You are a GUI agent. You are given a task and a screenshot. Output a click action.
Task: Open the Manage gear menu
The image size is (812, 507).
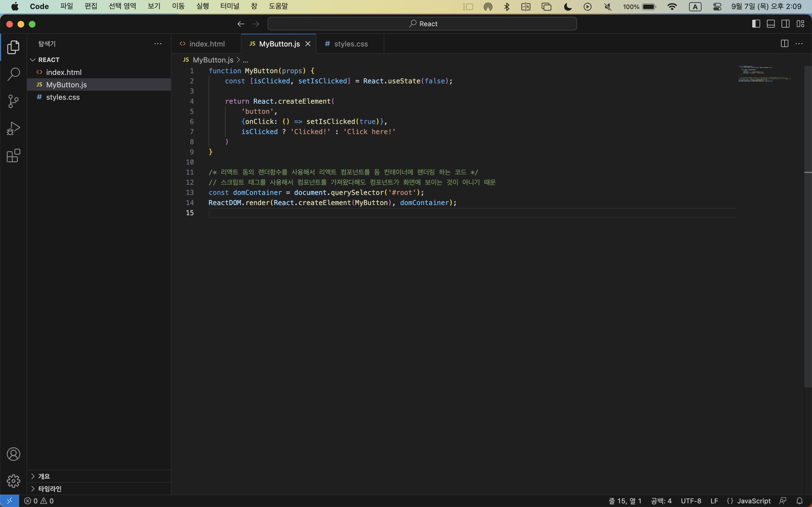(14, 481)
